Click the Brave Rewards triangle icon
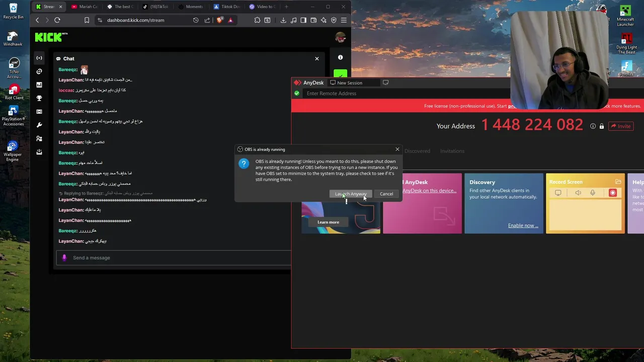 [230, 20]
